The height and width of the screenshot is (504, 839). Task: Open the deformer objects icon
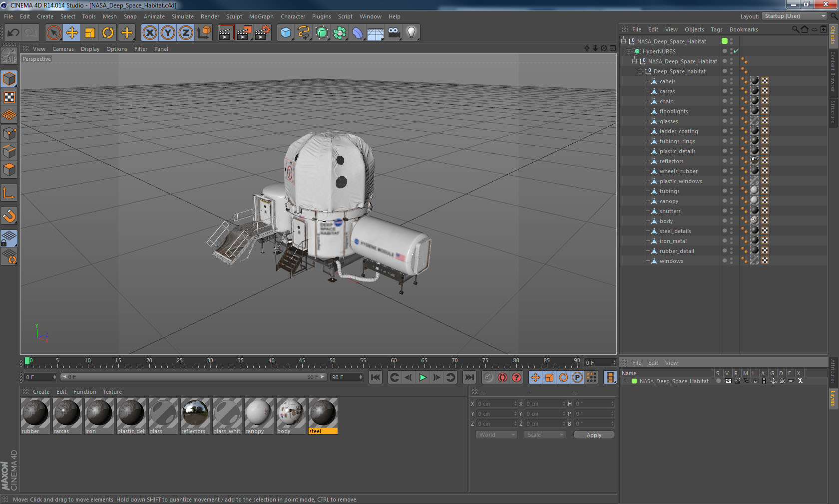(358, 33)
